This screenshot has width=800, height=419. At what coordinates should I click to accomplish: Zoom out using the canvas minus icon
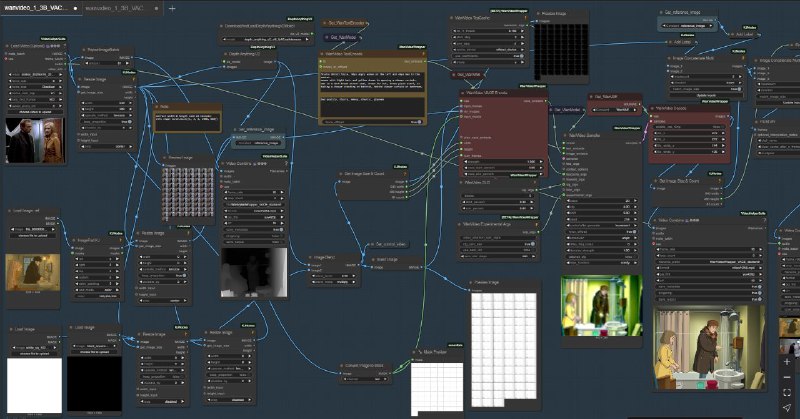coord(787,377)
